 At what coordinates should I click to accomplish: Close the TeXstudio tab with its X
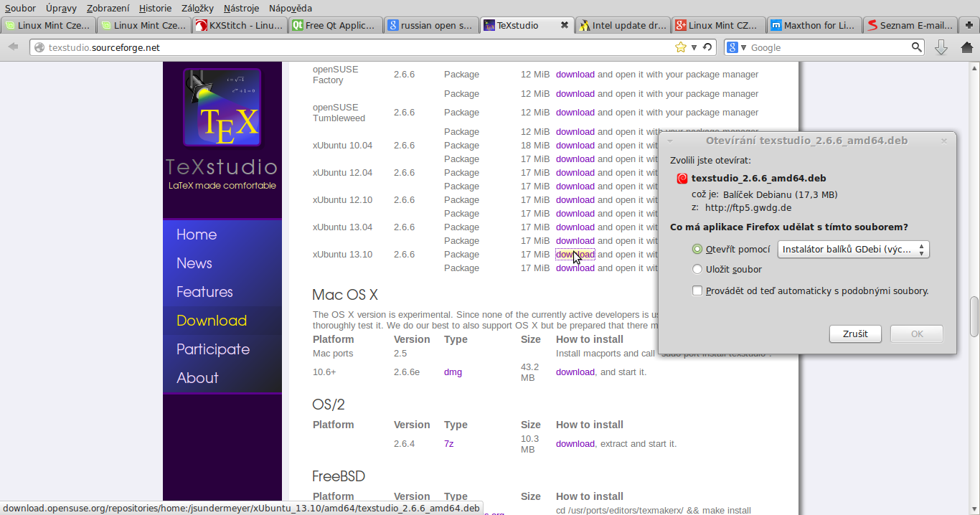[x=564, y=25]
